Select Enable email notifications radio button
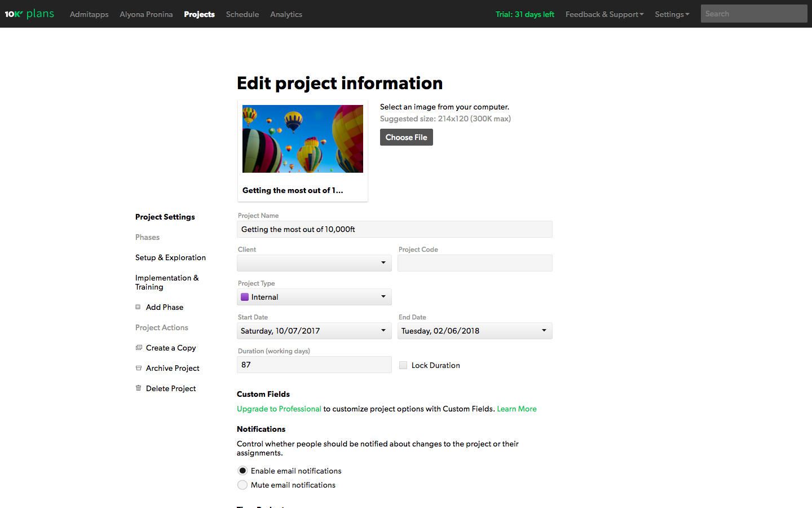The width and height of the screenshot is (812, 508). [242, 471]
